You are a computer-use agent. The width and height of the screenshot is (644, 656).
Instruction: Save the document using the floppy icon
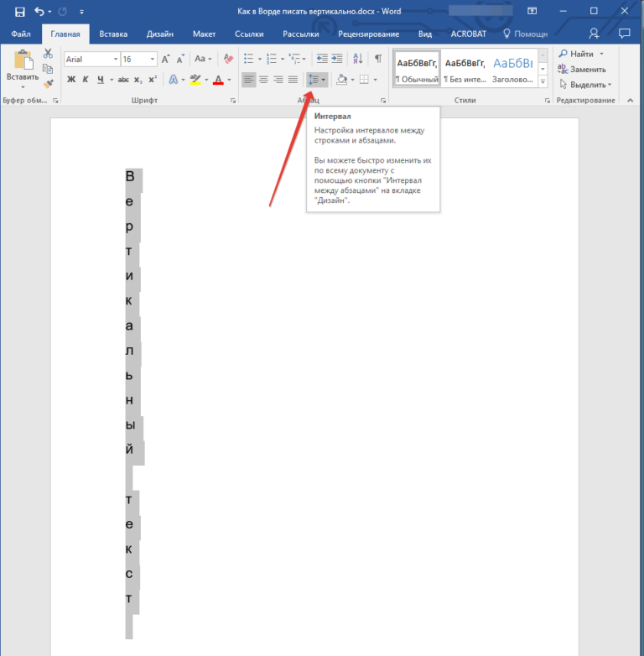click(x=19, y=12)
